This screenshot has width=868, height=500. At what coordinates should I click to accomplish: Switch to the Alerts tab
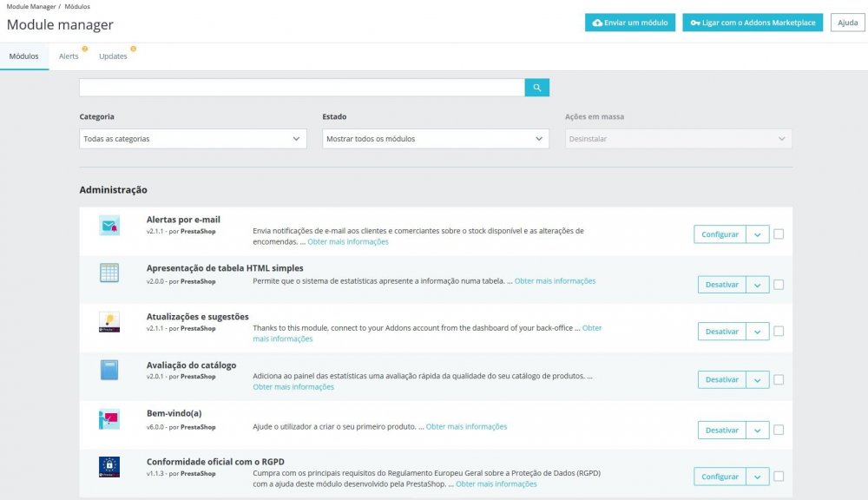69,56
